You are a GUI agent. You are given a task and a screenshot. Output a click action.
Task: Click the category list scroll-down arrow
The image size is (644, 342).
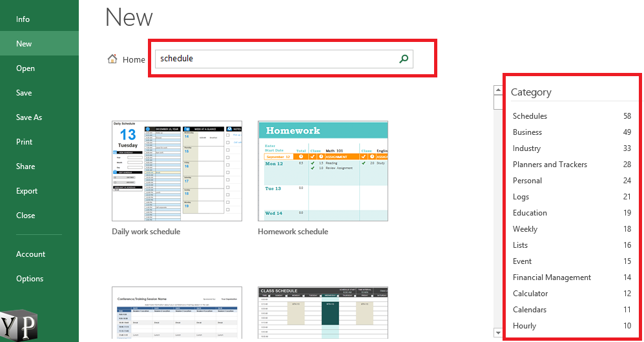pos(498,333)
